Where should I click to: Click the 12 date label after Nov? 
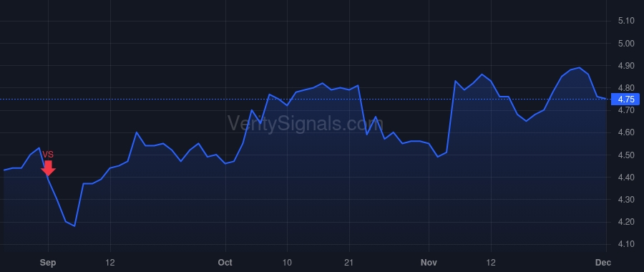491,263
